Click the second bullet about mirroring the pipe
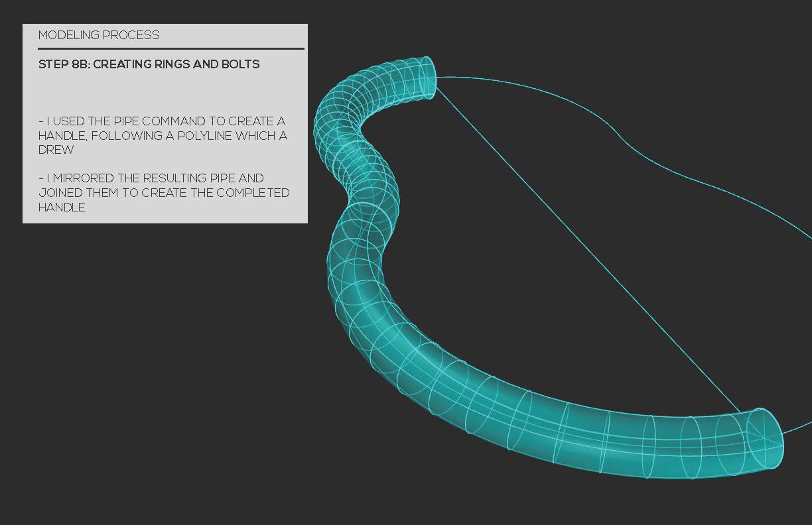 point(164,192)
